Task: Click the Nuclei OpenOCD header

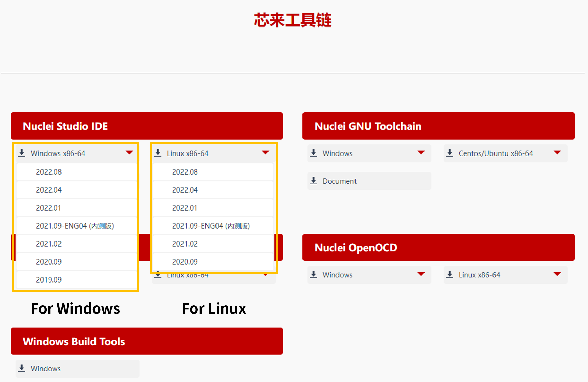Action: (438, 248)
